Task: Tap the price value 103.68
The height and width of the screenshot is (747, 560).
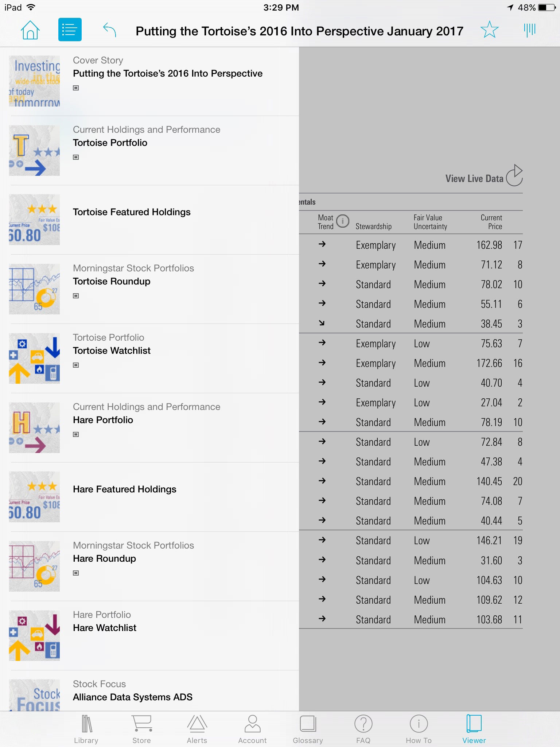Action: 489,619
